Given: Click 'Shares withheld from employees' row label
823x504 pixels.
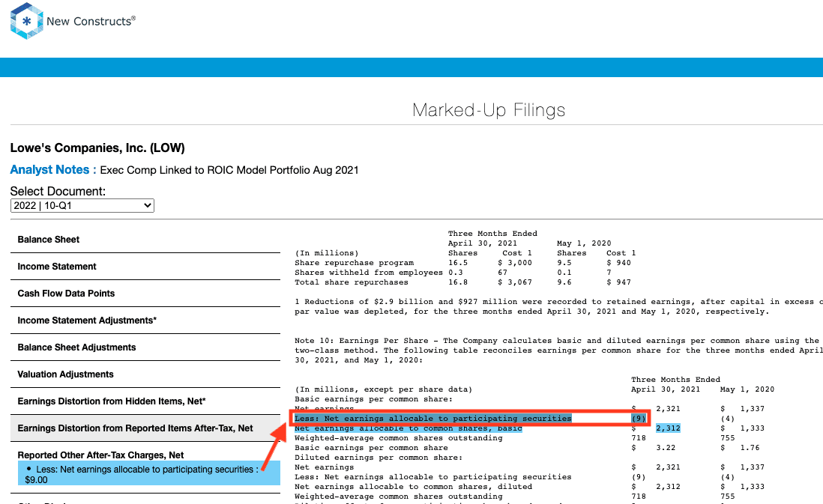Looking at the screenshot, I should pos(369,273).
